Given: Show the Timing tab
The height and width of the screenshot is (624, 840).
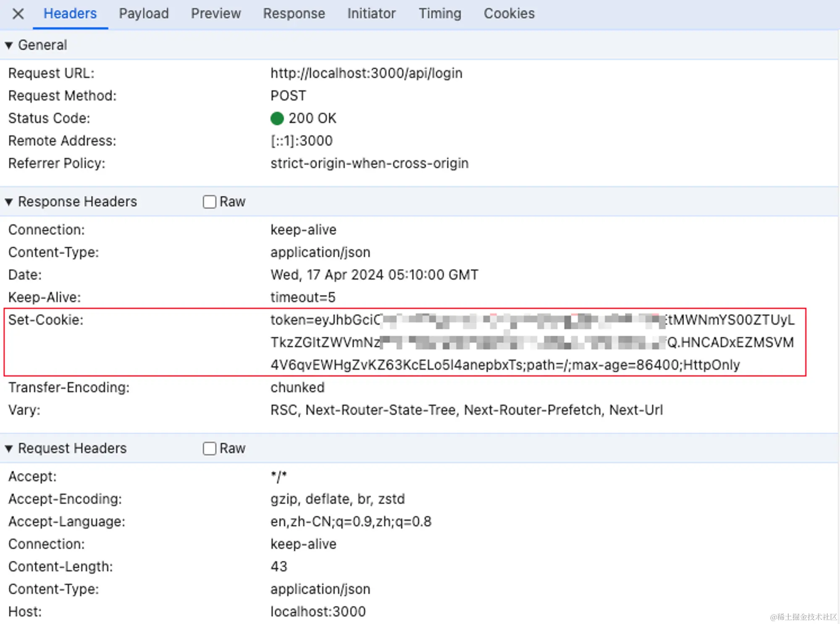Looking at the screenshot, I should click(440, 14).
